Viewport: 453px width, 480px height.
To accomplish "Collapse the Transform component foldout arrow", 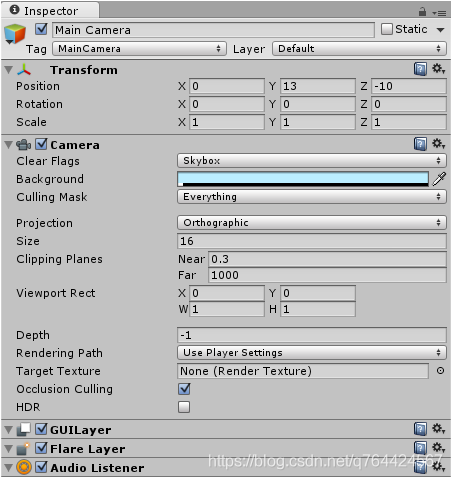I will point(9,70).
